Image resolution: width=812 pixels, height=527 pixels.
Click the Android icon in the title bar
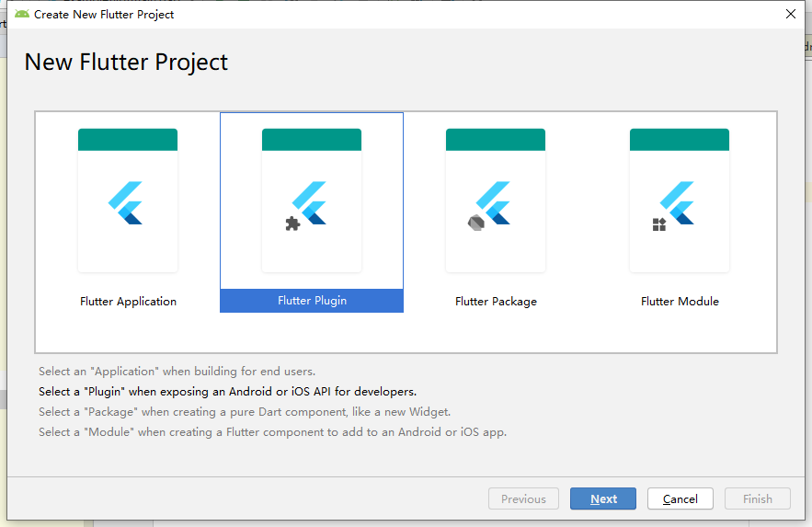[22, 14]
